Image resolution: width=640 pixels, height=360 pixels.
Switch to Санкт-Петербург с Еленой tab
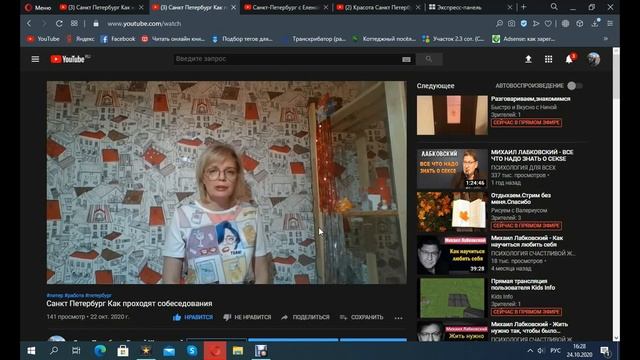pos(286,7)
